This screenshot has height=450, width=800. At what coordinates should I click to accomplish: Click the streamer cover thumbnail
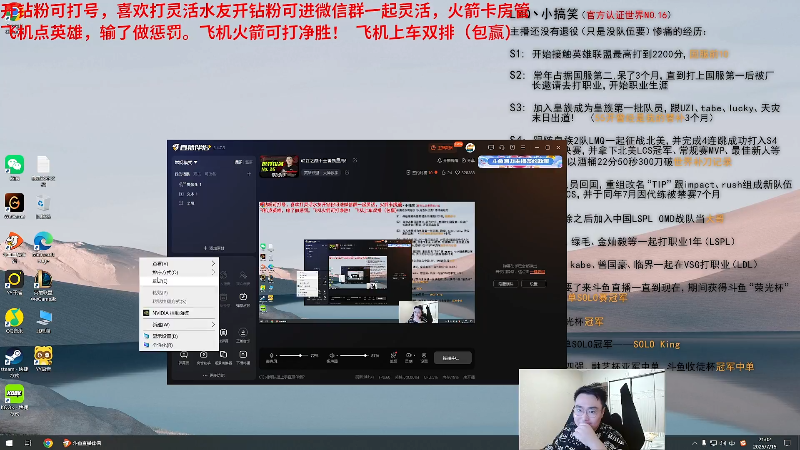click(x=279, y=166)
